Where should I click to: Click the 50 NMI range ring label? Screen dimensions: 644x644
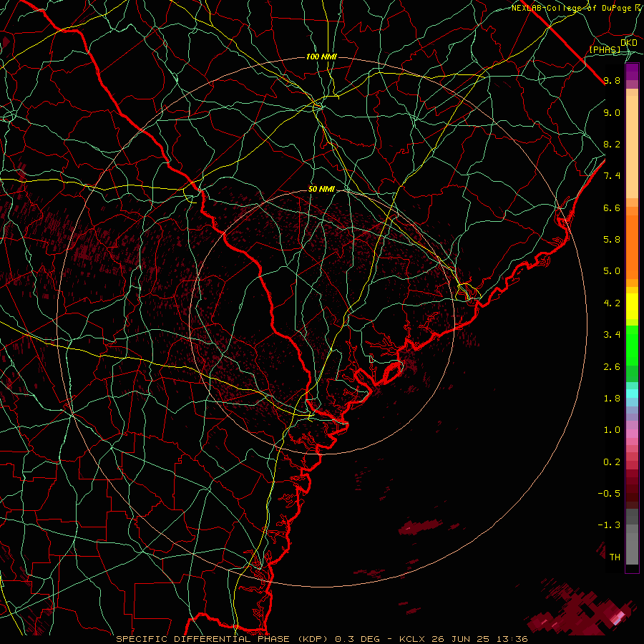click(321, 190)
